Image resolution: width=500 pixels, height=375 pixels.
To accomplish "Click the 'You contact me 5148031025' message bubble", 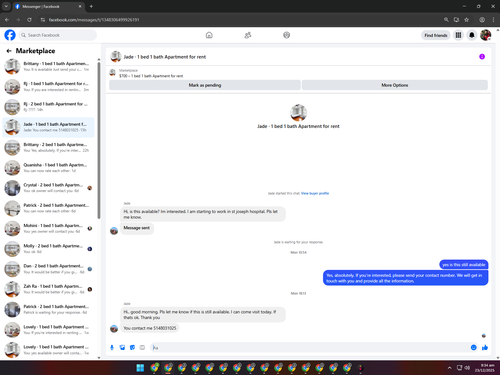I will [150, 328].
